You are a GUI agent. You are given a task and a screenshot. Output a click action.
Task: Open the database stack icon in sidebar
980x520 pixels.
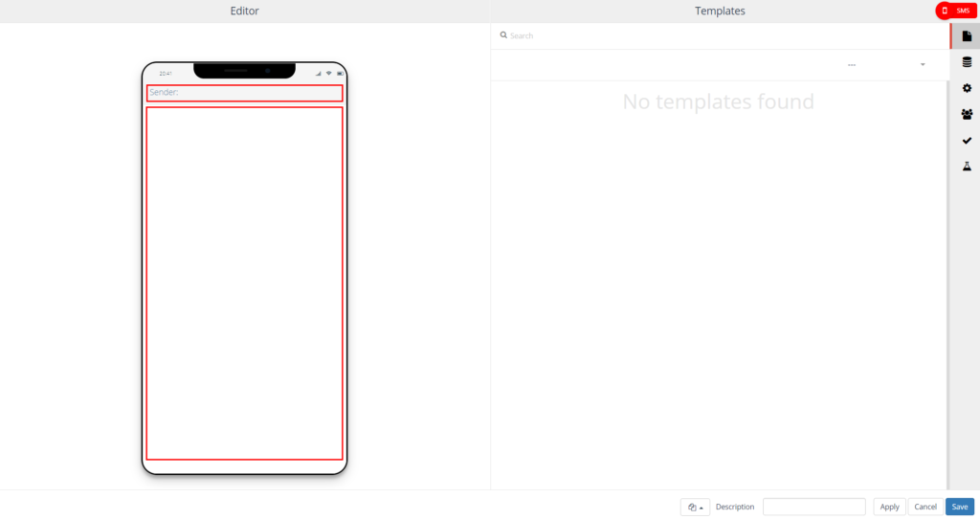[x=967, y=62]
